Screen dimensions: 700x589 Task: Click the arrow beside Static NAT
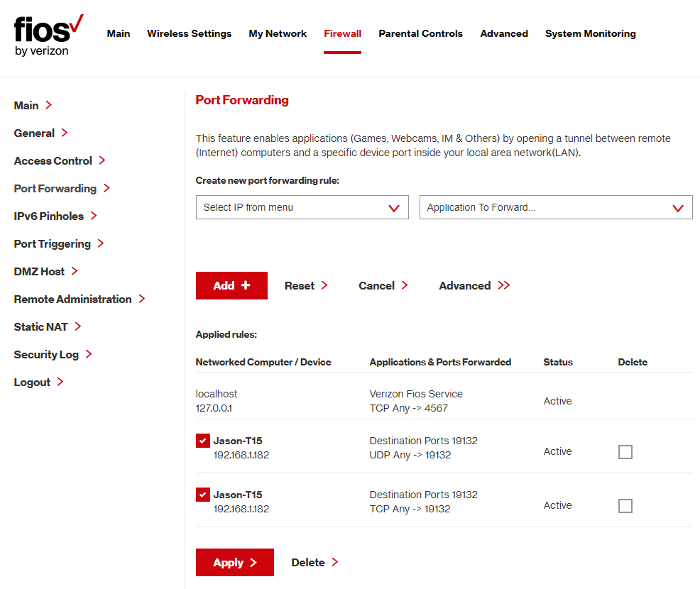[x=78, y=326]
